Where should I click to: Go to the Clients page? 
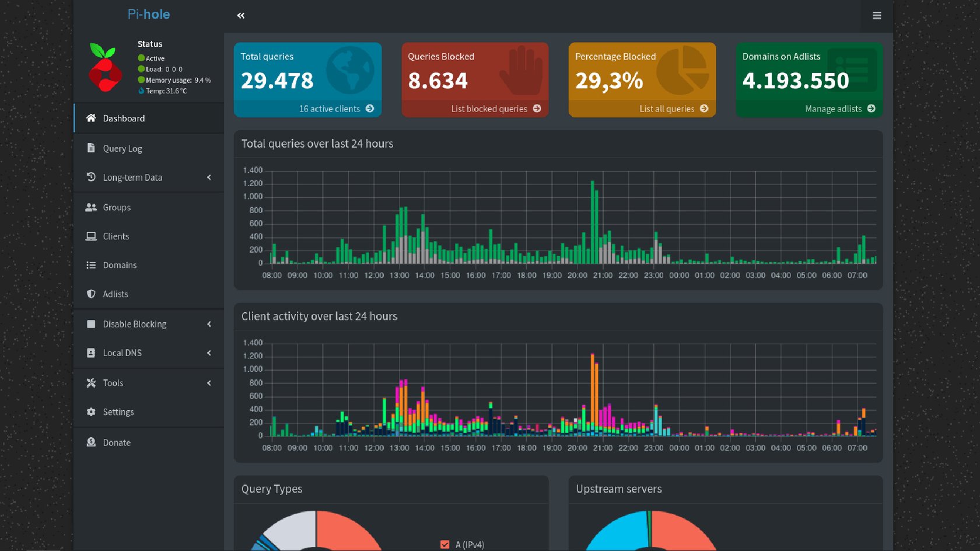(x=149, y=236)
